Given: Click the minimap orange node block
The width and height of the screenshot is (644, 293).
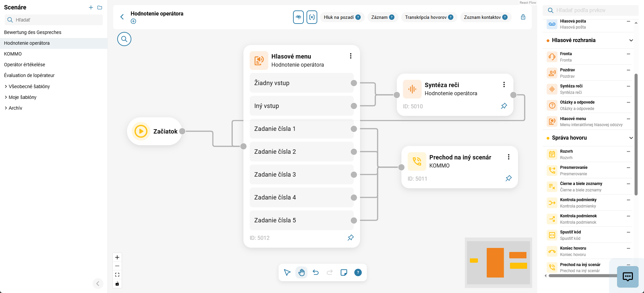Looking at the screenshot, I should pyautogui.click(x=495, y=263).
